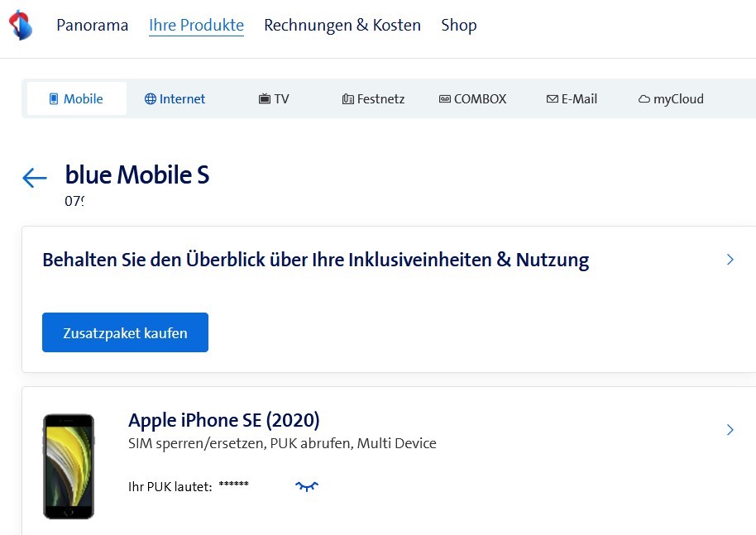Viewport: 756px width, 535px height.
Task: Open Rechnungen & Kosten menu
Action: click(342, 25)
